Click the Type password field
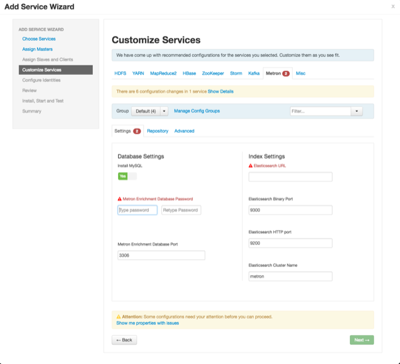 pos(137,210)
